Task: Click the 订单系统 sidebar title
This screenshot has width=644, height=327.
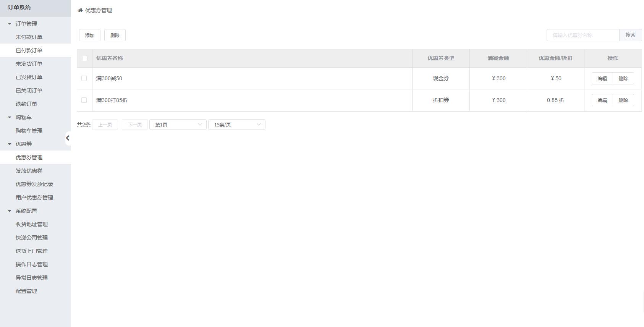Action: tap(19, 7)
